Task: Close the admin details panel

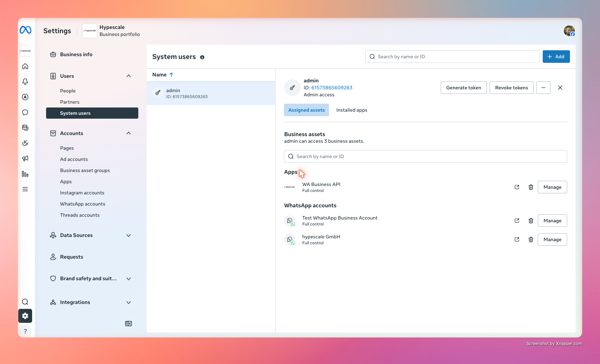Action: (x=560, y=88)
